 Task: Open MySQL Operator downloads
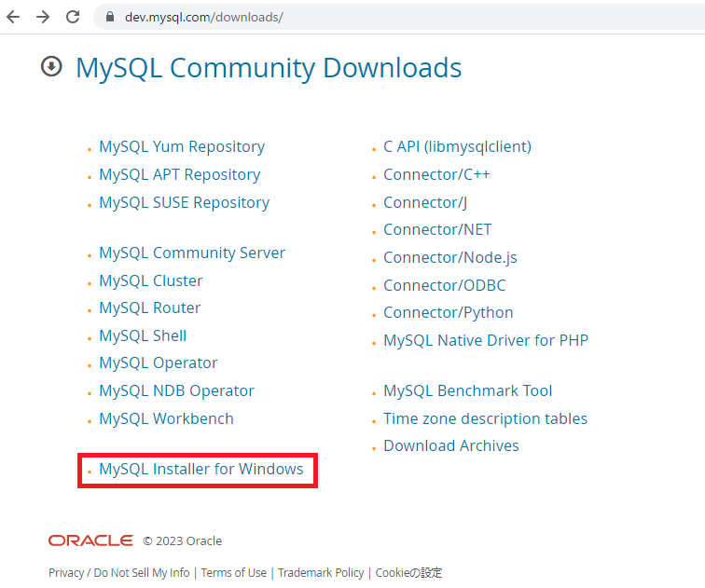(159, 362)
